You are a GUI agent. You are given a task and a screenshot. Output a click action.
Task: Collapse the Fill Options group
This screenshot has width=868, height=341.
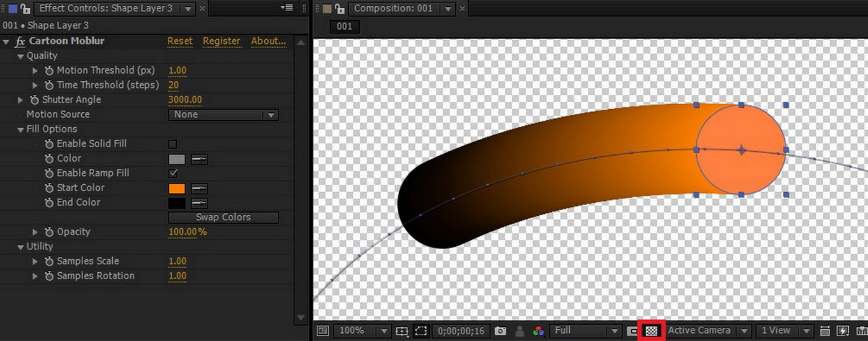[20, 130]
